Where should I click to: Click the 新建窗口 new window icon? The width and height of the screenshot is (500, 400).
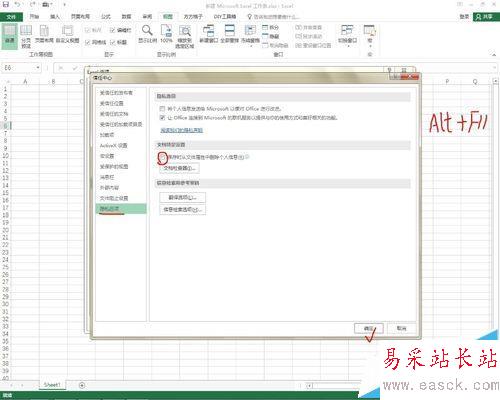click(209, 30)
